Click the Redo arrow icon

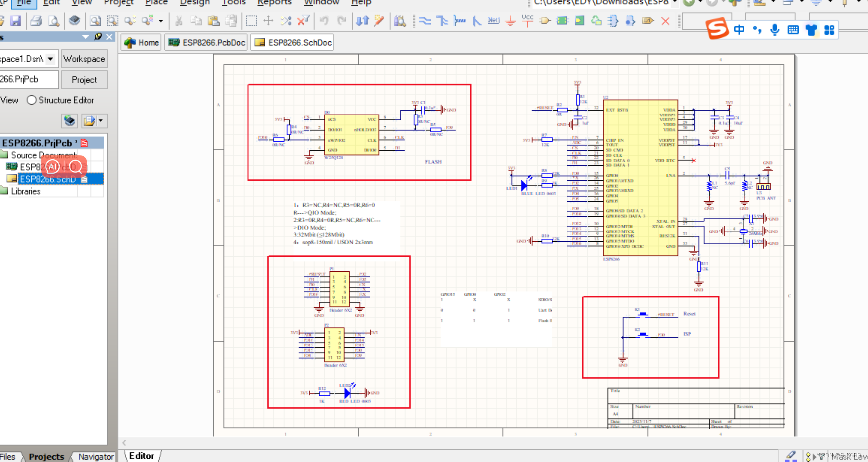point(342,21)
